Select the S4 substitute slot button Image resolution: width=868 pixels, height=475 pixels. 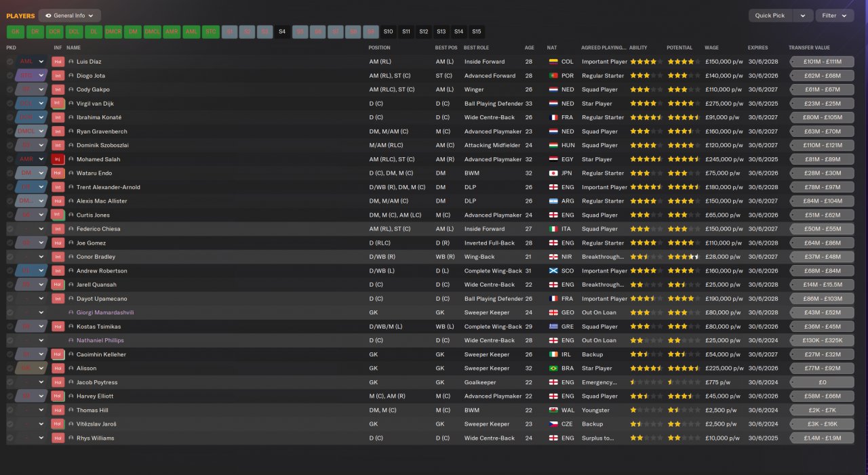(x=282, y=32)
